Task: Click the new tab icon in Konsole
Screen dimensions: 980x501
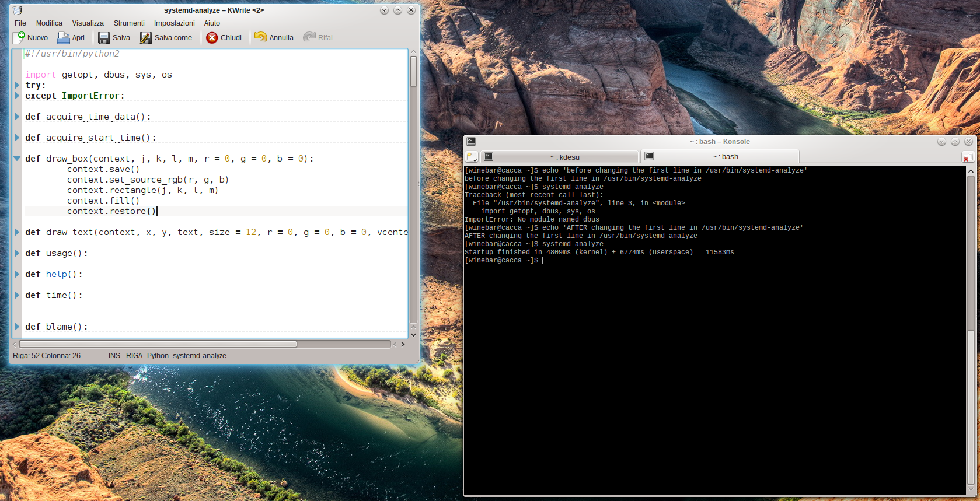Action: [472, 157]
